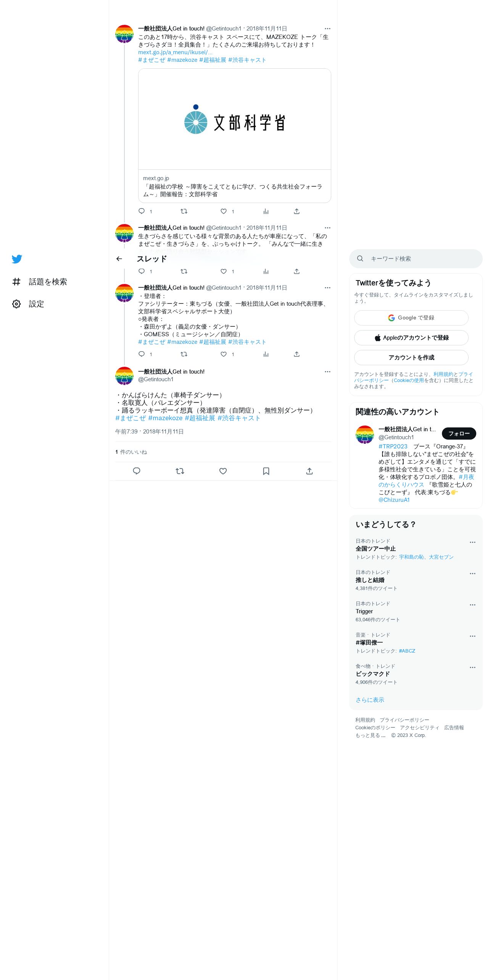Open さらに表示 to see more trends

pos(370,700)
